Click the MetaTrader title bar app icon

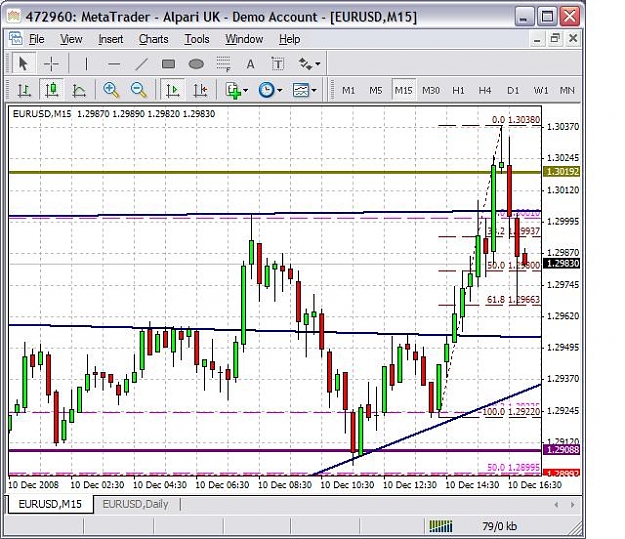pos(14,16)
